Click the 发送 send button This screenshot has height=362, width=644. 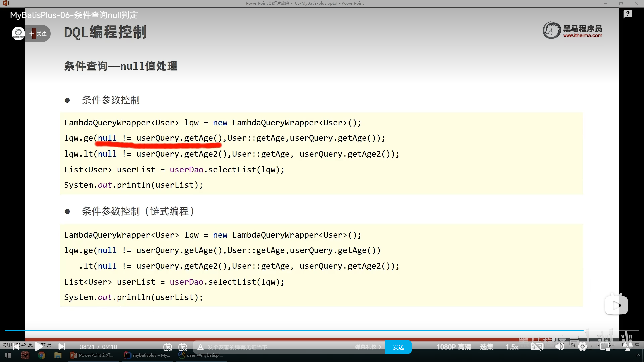point(398,347)
